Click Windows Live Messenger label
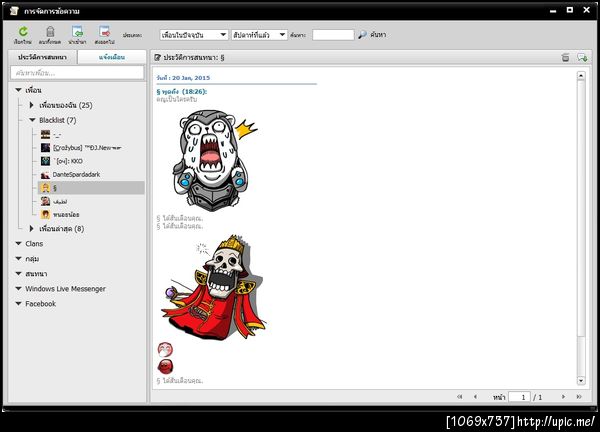This screenshot has width=600, height=432. click(65, 289)
